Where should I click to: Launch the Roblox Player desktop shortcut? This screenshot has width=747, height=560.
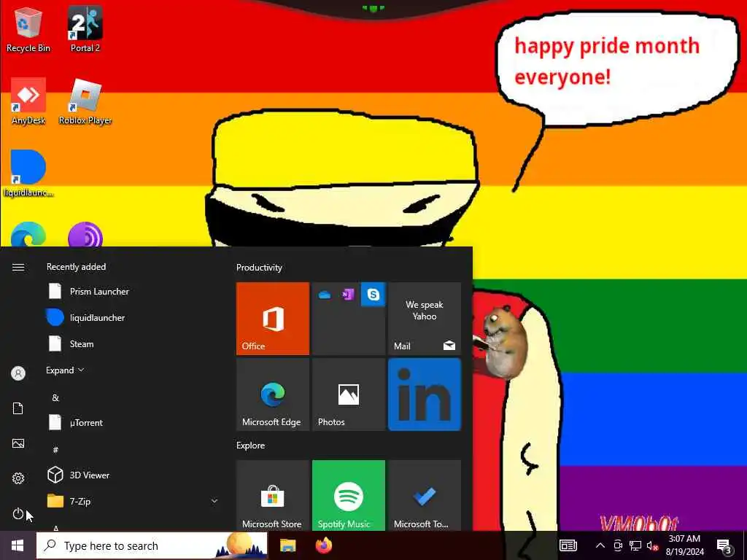tap(85, 101)
